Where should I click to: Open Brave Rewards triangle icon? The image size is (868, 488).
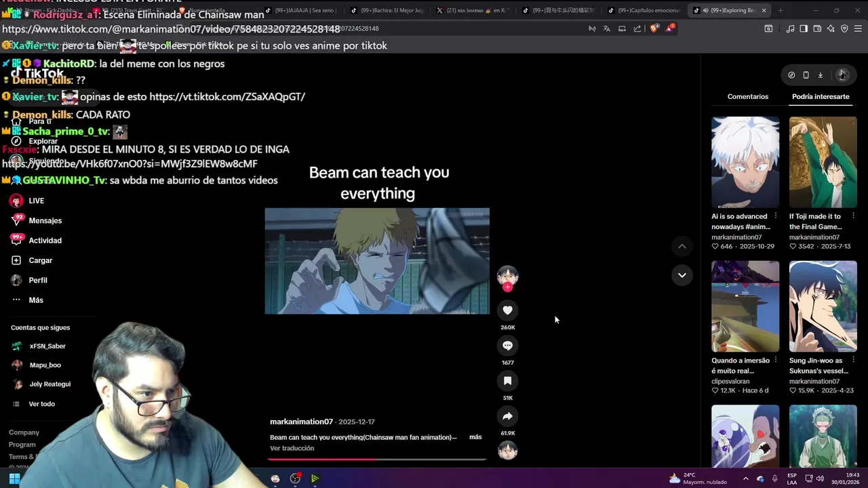coord(670,28)
